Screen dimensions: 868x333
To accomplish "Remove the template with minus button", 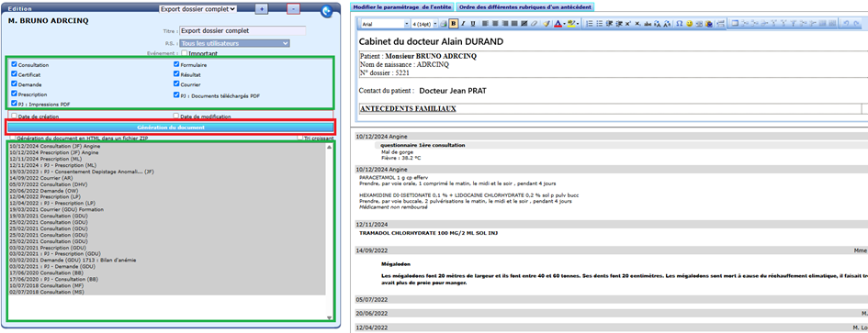I will pyautogui.click(x=293, y=9).
